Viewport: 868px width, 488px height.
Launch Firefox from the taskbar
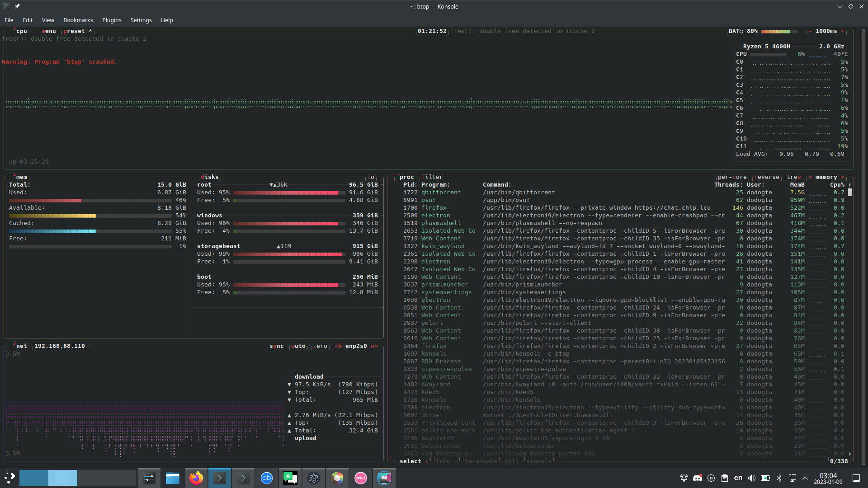(196, 478)
